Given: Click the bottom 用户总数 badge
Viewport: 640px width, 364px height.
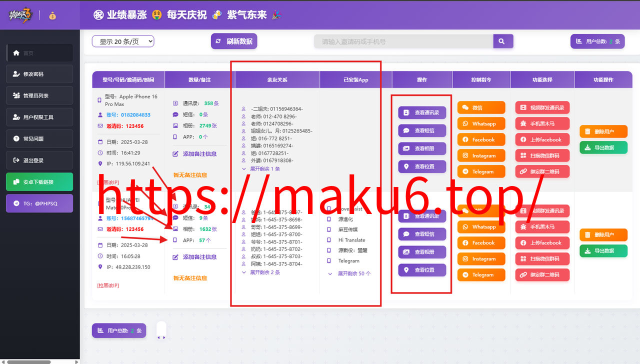Looking at the screenshot, I should pyautogui.click(x=119, y=330).
